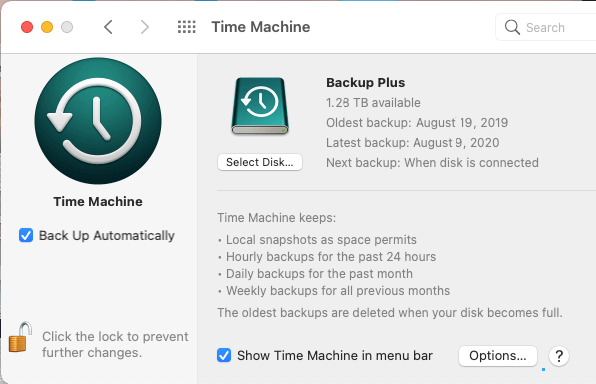The height and width of the screenshot is (384, 596).
Task: Click the Time Machine window title
Action: point(261,27)
